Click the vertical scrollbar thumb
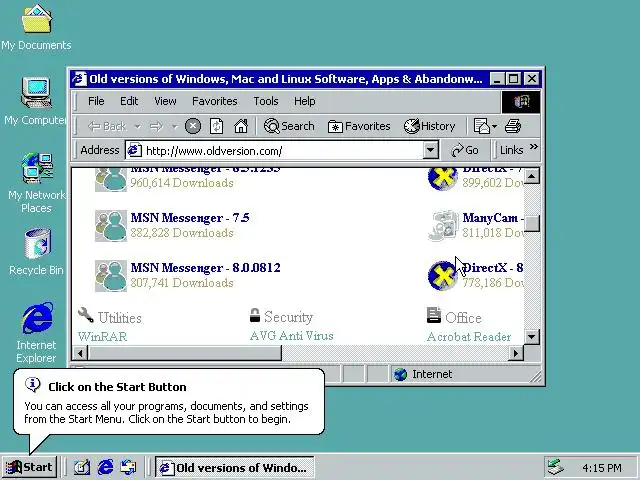Screen dimensions: 640x480 [x=532, y=223]
